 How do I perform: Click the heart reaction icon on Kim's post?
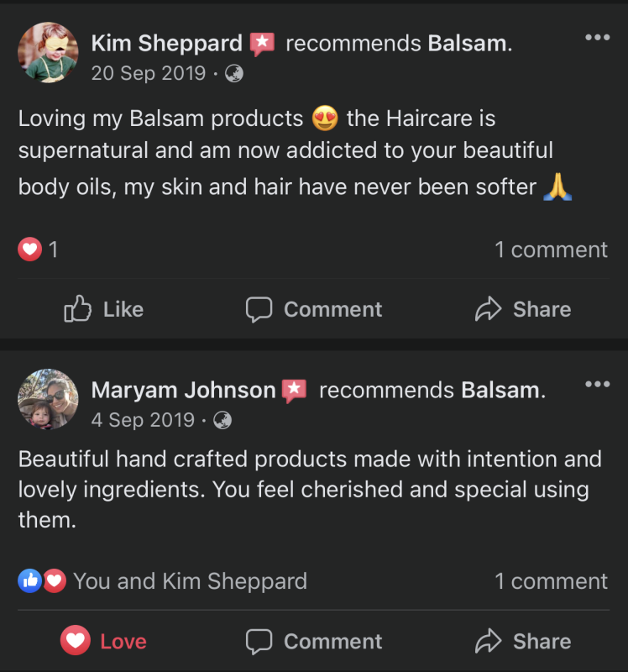(30, 249)
